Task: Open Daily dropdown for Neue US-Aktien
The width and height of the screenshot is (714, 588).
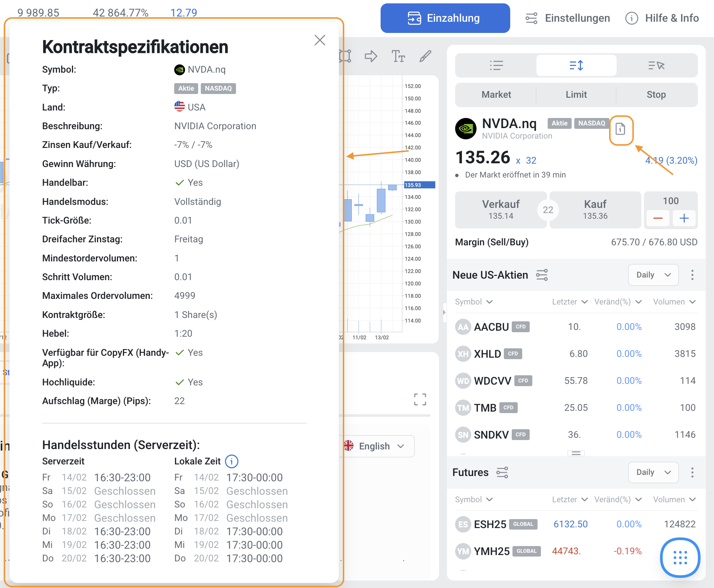Action: click(x=653, y=275)
